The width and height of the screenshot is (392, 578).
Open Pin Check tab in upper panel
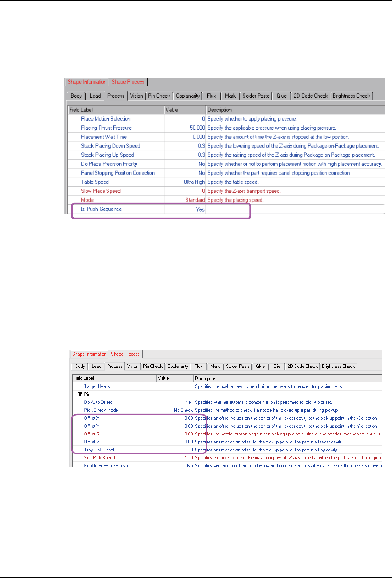pos(159,96)
